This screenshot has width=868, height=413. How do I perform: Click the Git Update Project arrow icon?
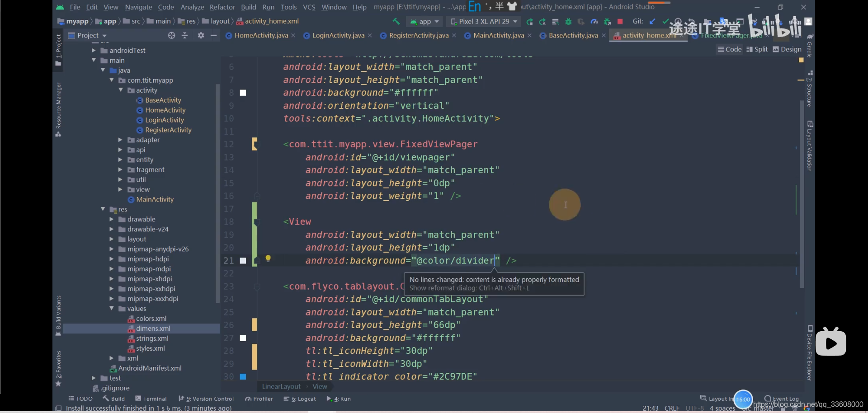pyautogui.click(x=652, y=21)
